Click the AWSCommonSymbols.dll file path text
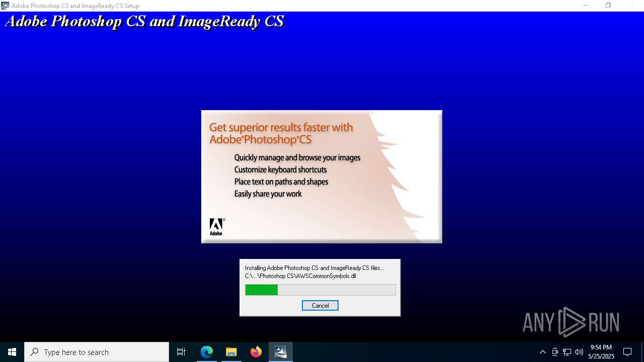Screen dimensions: 644x362 [301, 276]
